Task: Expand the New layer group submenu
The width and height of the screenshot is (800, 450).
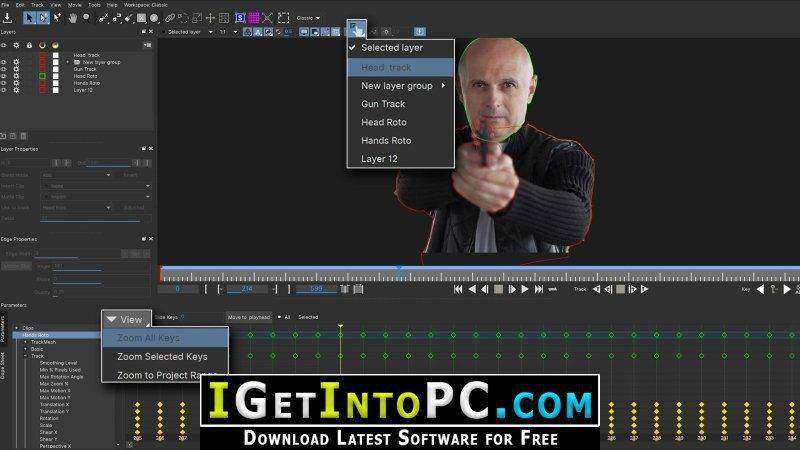Action: (x=400, y=86)
